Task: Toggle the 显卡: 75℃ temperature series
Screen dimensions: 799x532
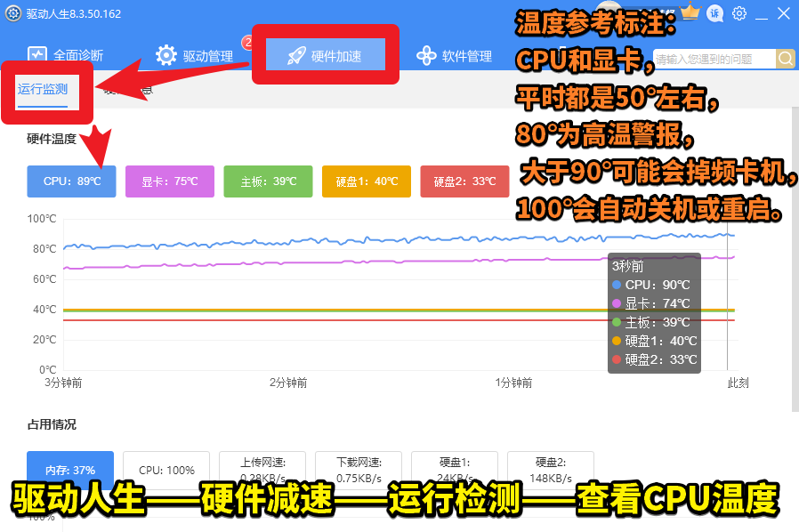Action: (x=169, y=181)
